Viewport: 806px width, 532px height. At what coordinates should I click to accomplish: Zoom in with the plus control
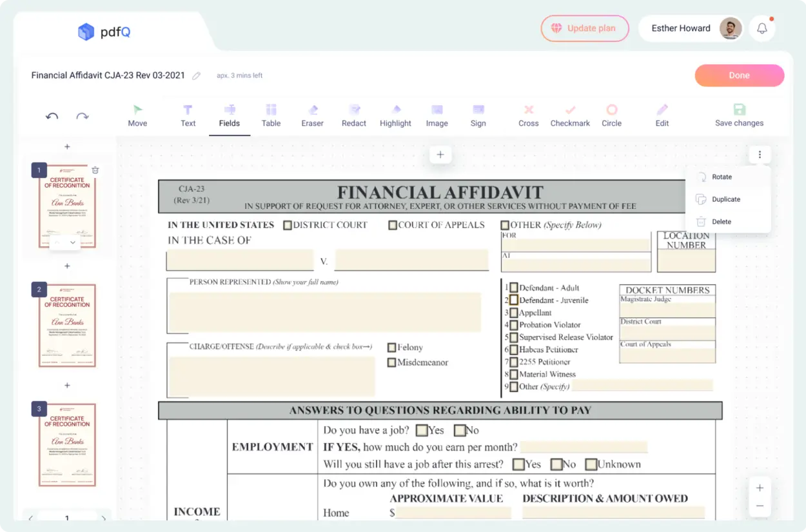click(760, 488)
